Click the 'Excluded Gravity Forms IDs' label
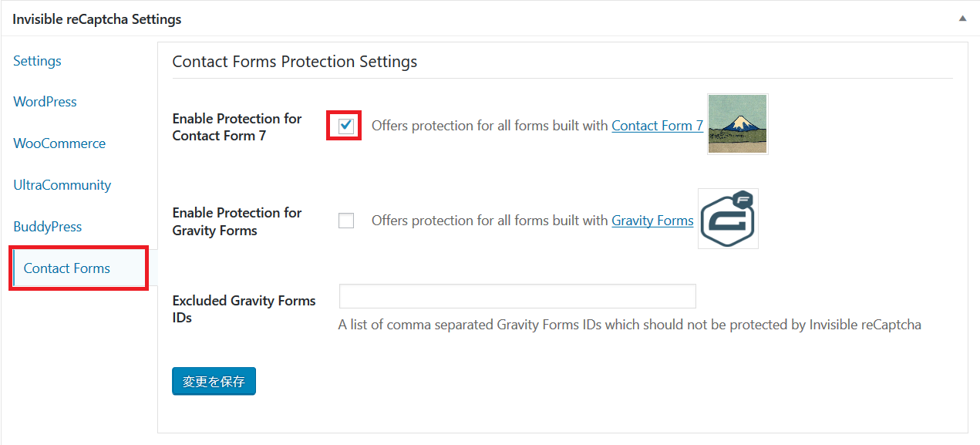 coord(244,309)
